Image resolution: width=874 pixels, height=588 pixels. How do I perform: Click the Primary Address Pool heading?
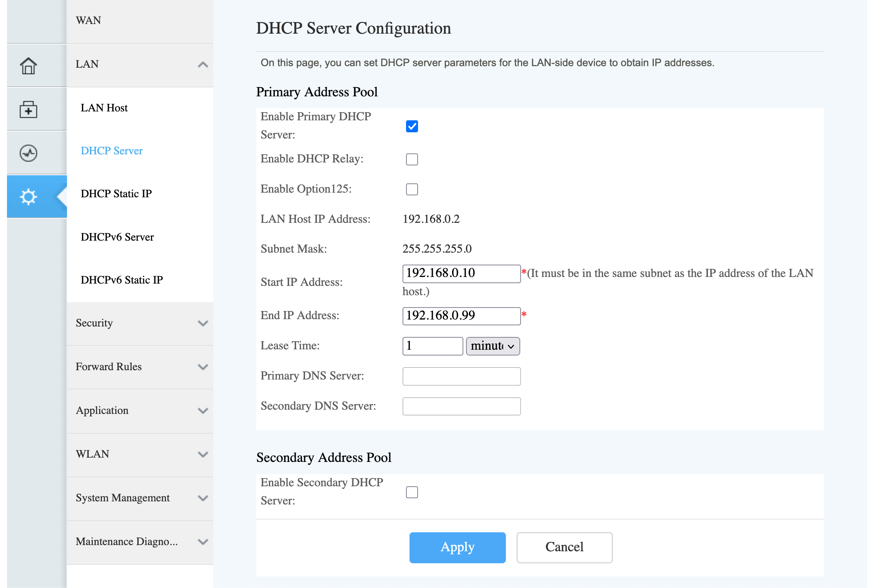[x=317, y=92]
